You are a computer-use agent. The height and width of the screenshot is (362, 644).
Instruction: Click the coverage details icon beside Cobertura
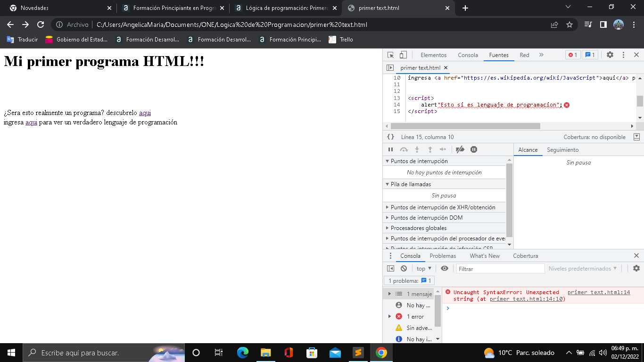pyautogui.click(x=636, y=137)
